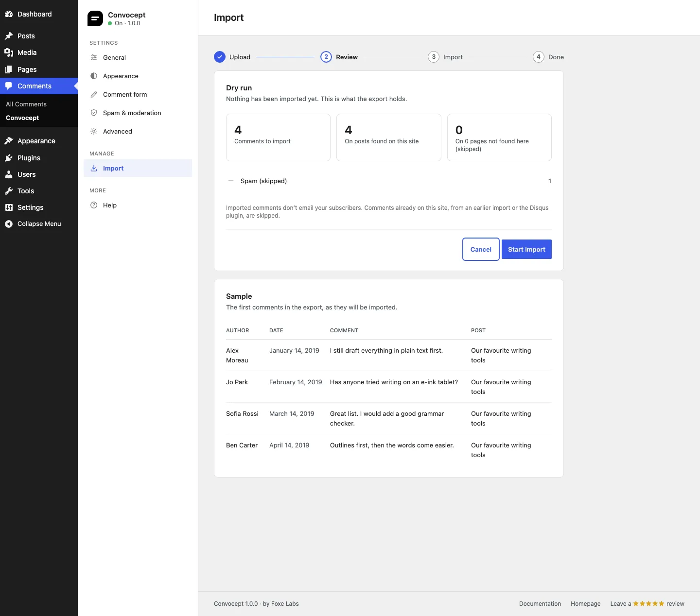The height and width of the screenshot is (616, 700).
Task: Open the Homepage footer link
Action: (x=585, y=604)
